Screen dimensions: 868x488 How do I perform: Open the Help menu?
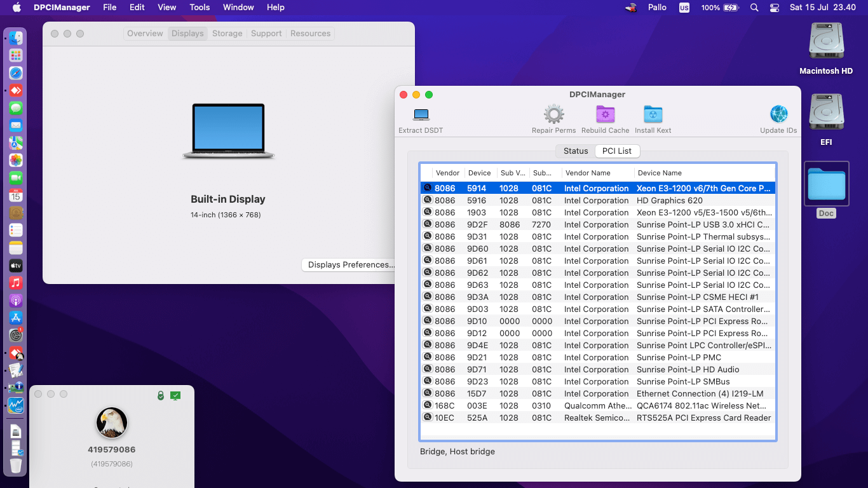(276, 8)
